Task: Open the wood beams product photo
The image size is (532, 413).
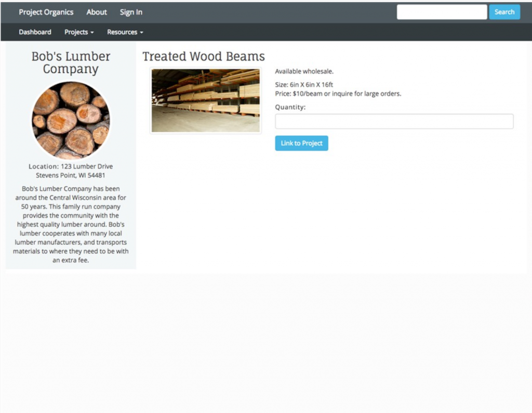Action: point(206,100)
